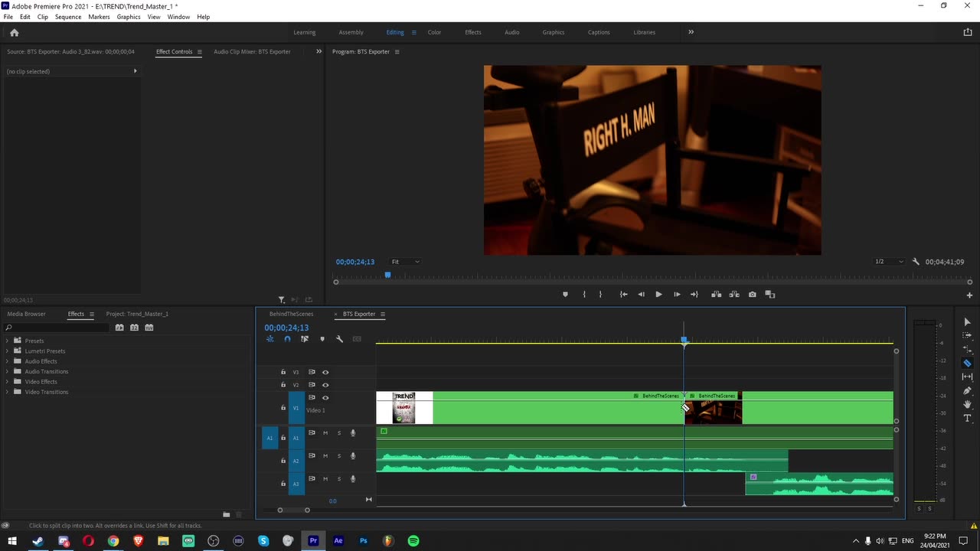Select the Selection tool arrow

coord(967,321)
